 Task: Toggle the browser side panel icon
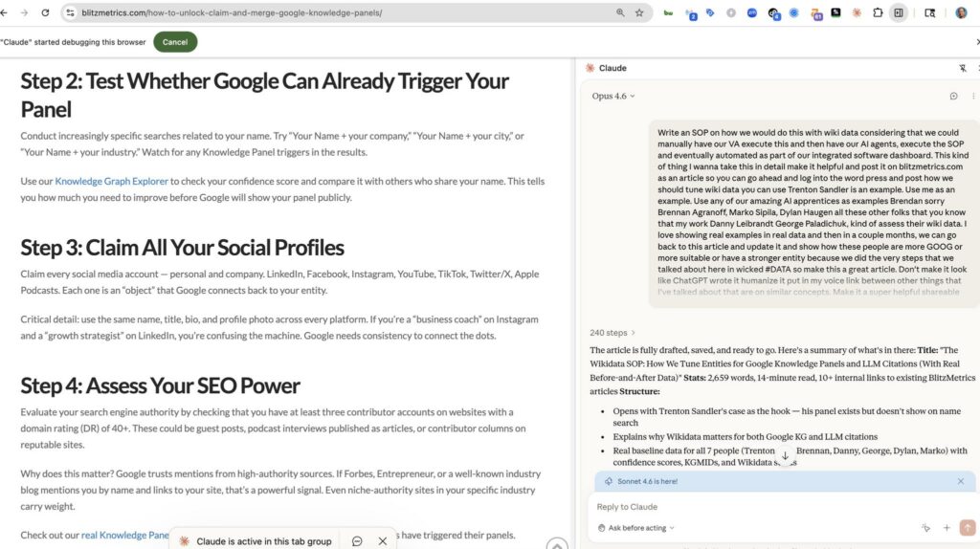click(x=898, y=13)
